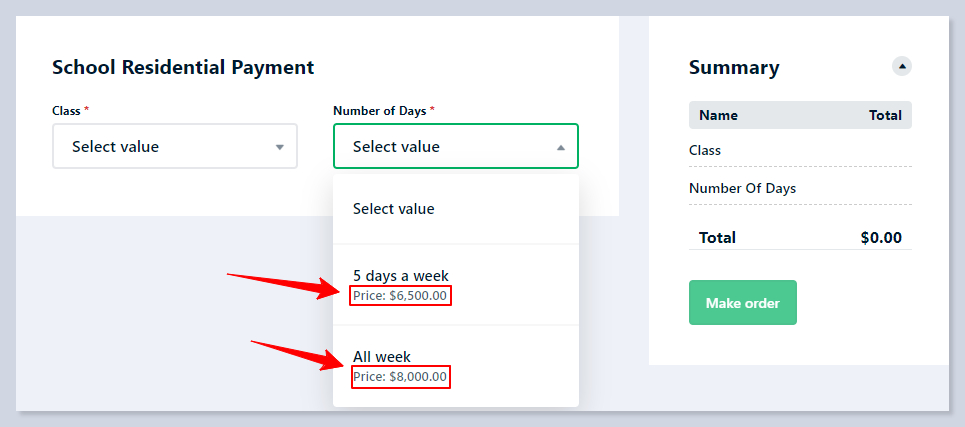Click the Name column header in Summary
Image resolution: width=965 pixels, height=427 pixels.
click(718, 115)
